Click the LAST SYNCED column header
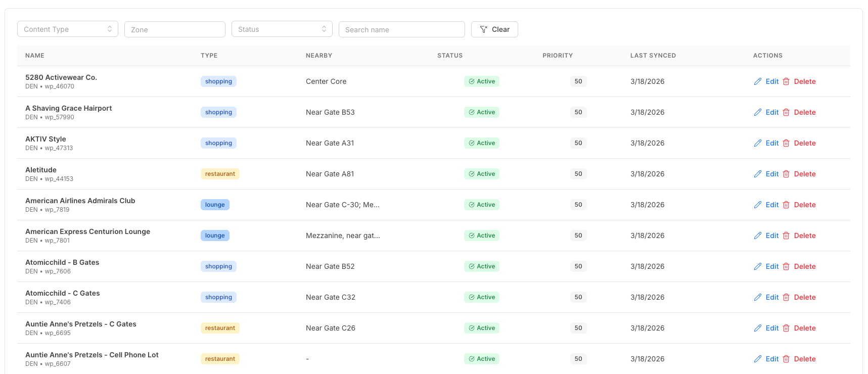Screen dimensions: 868x374 pos(653,56)
